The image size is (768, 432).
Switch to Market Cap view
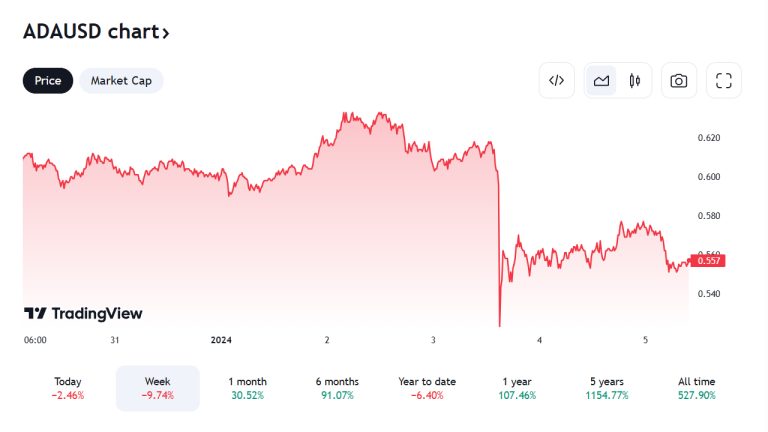click(121, 81)
